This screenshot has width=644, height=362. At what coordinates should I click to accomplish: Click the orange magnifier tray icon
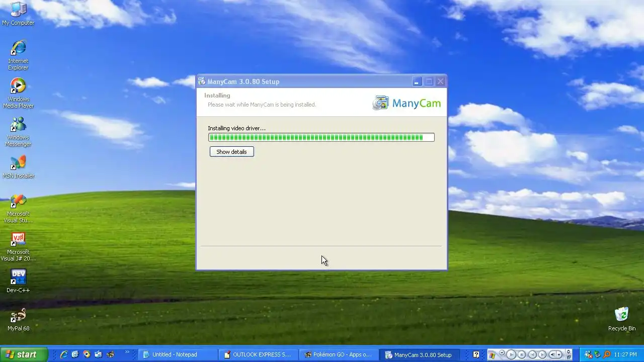click(607, 354)
